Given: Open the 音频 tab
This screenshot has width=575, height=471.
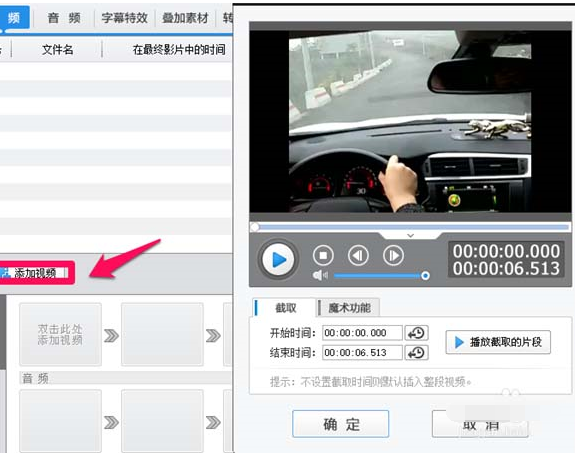Looking at the screenshot, I should [64, 18].
